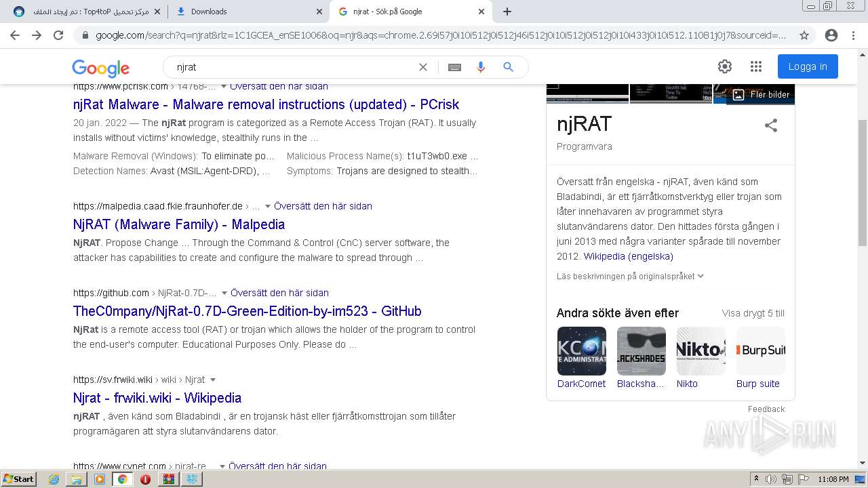Open File Explorer from taskbar
868x488 pixels.
77,479
